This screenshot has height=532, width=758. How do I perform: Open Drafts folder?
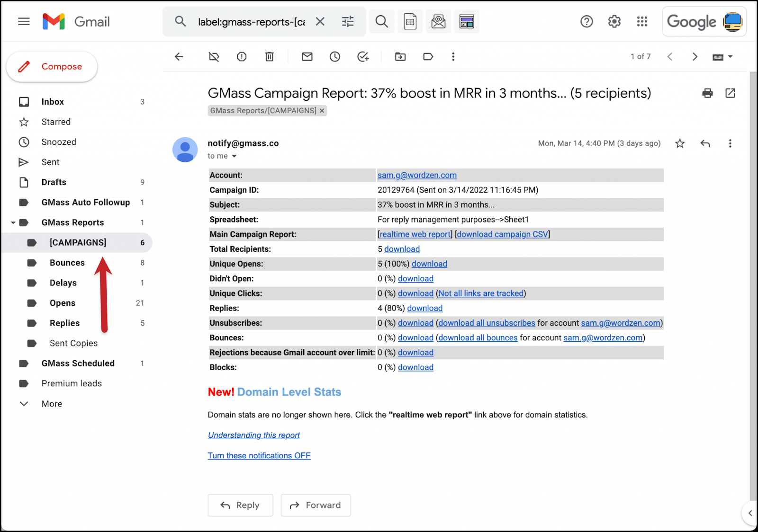click(77, 182)
